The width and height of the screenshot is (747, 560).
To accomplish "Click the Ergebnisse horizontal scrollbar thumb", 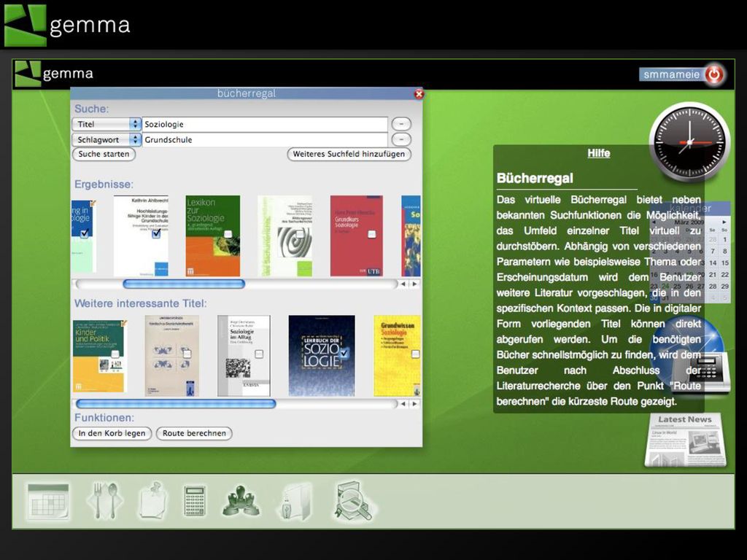I will tap(184, 284).
